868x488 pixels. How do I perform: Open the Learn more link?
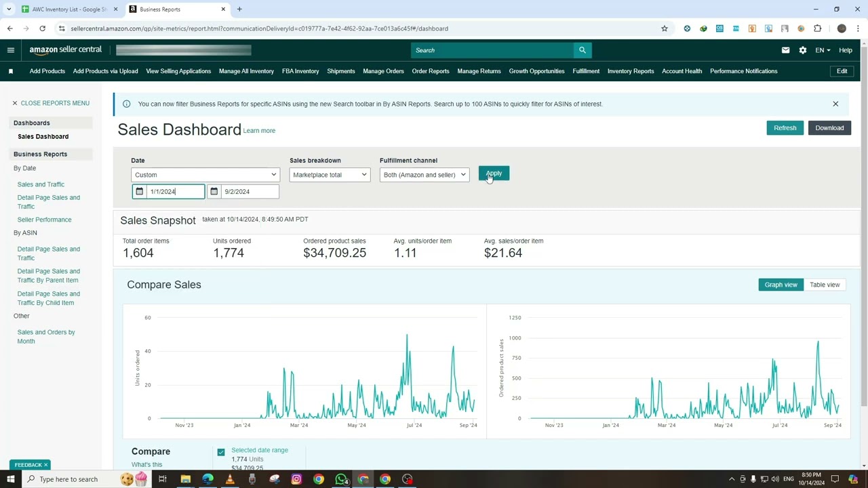pyautogui.click(x=259, y=131)
